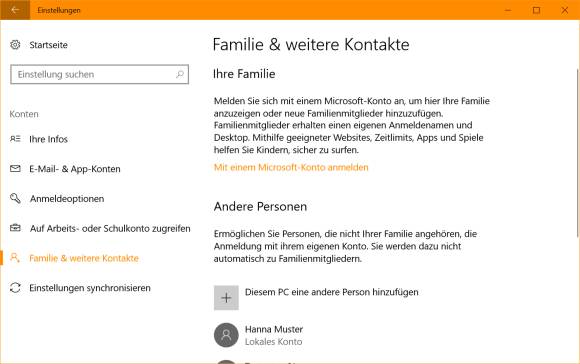Click the sync icon for Einstellungen synchronisieren
The width and height of the screenshot is (580, 364).
[x=15, y=287]
